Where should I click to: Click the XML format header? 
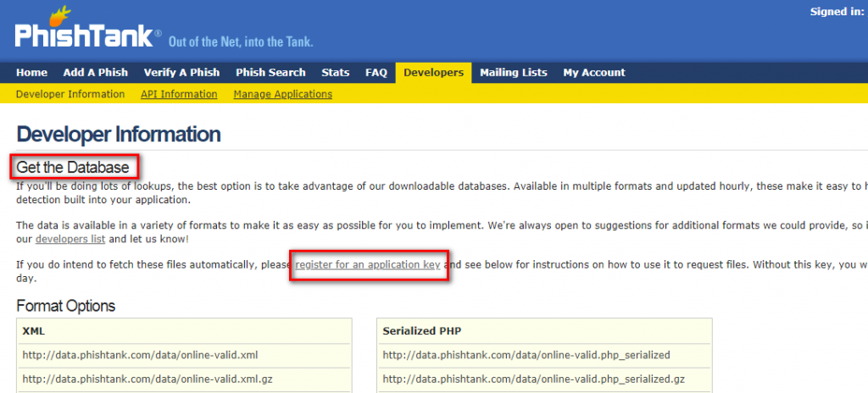pyautogui.click(x=34, y=331)
